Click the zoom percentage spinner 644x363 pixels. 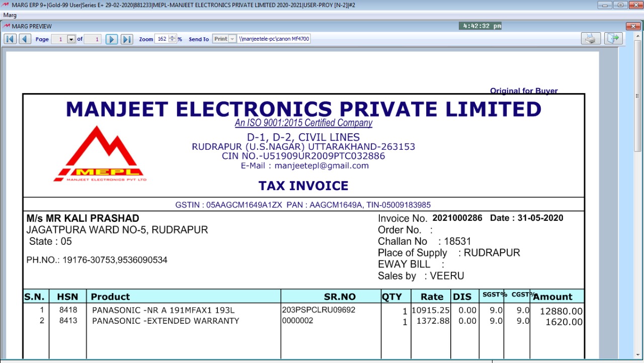tap(173, 39)
